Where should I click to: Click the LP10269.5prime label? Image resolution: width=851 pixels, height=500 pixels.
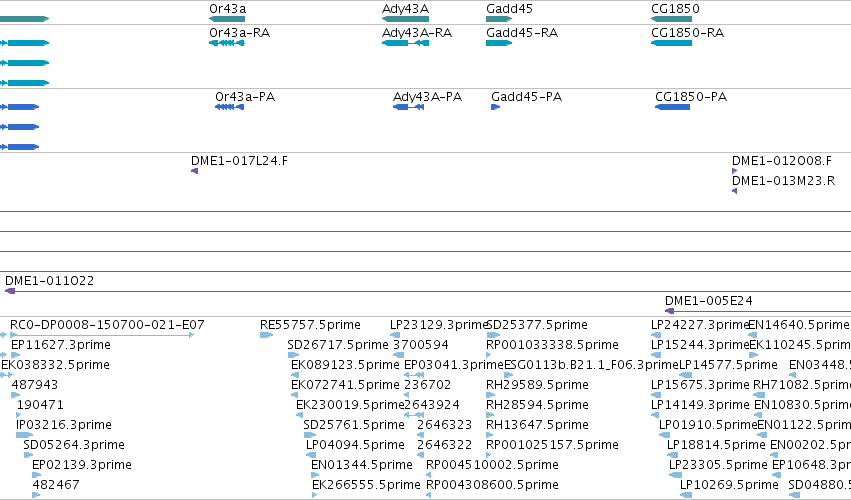click(x=729, y=485)
